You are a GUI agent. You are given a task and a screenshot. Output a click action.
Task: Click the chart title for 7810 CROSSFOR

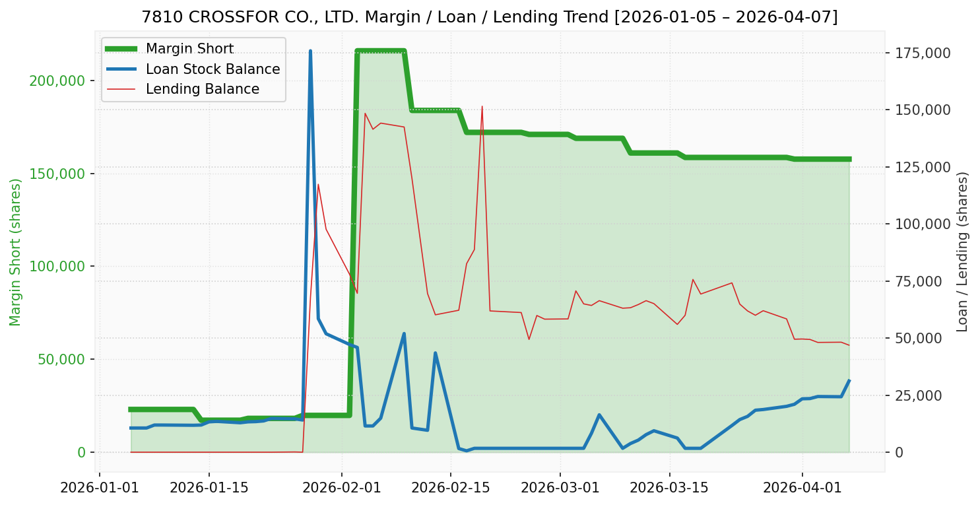490,17
